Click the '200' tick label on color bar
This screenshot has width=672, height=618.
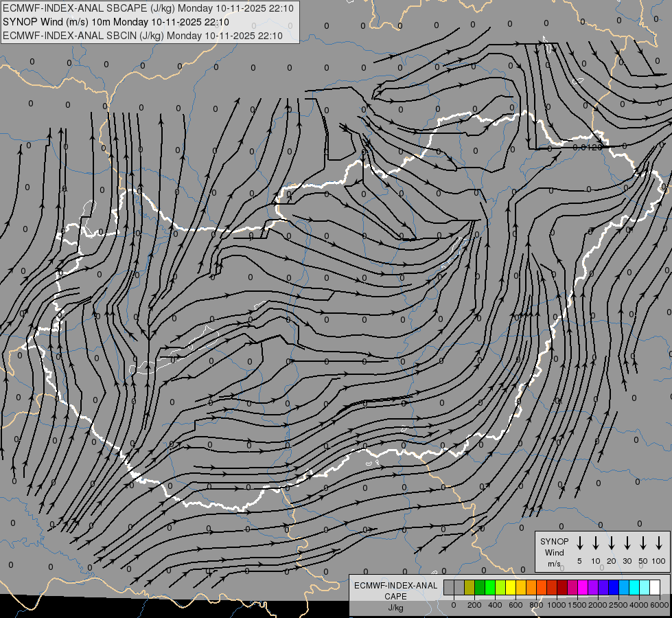click(x=474, y=605)
